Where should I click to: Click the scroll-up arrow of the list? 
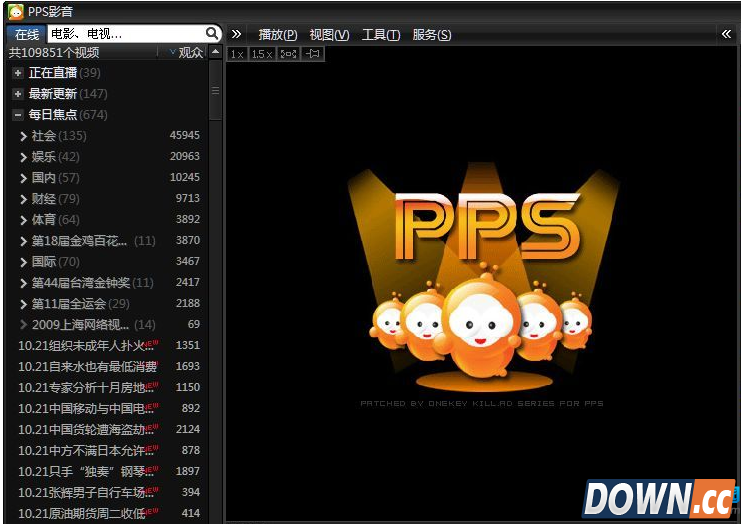pyautogui.click(x=215, y=52)
